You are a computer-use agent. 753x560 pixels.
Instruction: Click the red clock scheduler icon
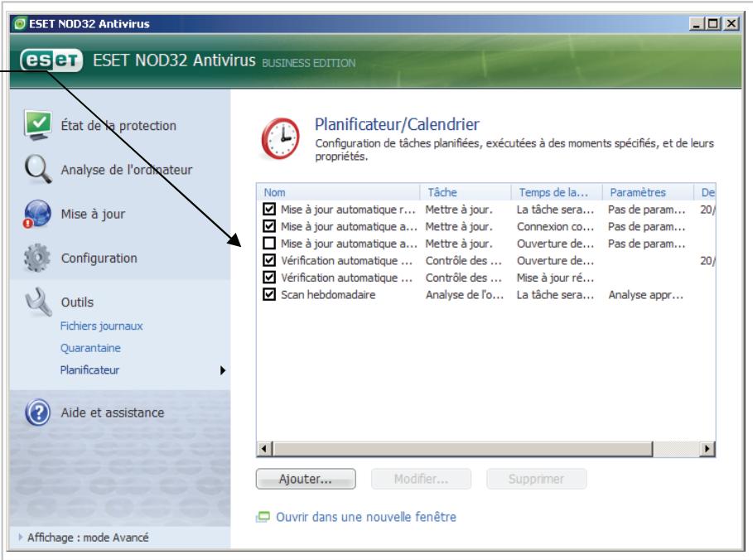(281, 139)
